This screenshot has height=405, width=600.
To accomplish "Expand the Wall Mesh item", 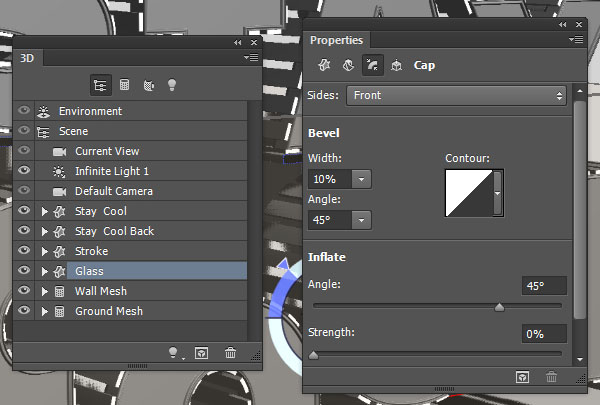I will coord(44,291).
